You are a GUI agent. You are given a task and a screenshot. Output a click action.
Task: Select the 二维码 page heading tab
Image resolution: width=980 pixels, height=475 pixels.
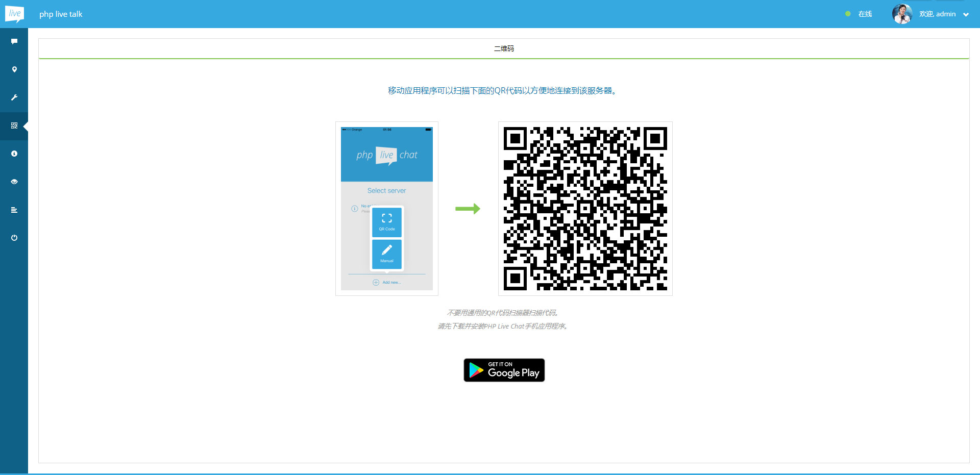(504, 48)
